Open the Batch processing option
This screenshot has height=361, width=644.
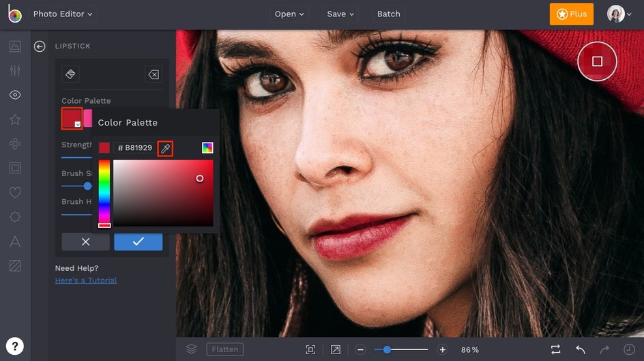[389, 14]
